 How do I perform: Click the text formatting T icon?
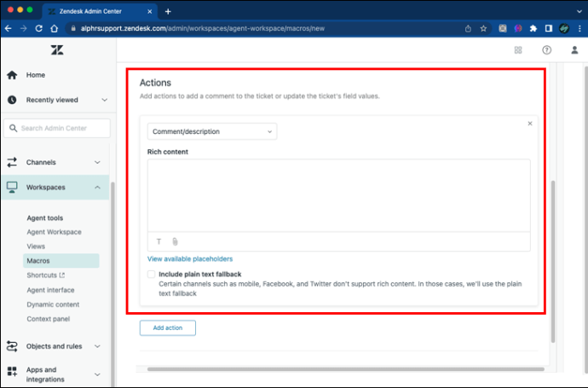pyautogui.click(x=159, y=241)
